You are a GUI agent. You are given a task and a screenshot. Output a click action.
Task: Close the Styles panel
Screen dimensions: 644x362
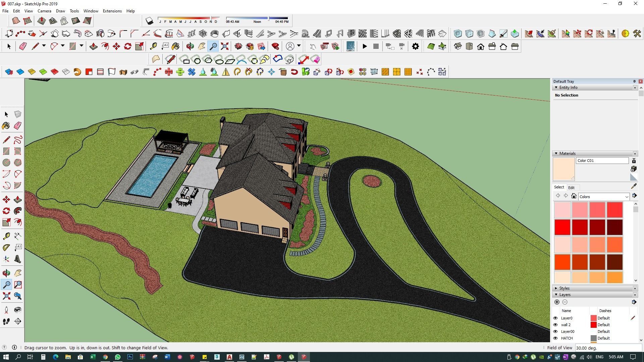635,288
